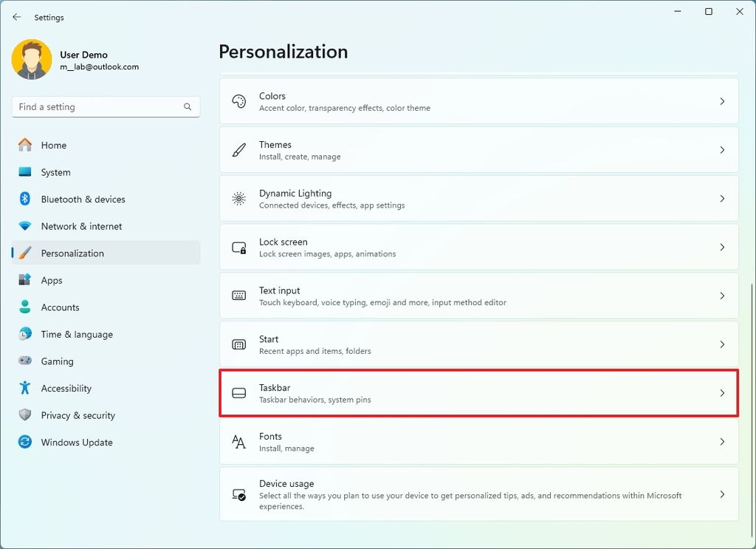The image size is (756, 549).
Task: Click the Bluetooth icon in the sidebar
Action: click(x=25, y=199)
